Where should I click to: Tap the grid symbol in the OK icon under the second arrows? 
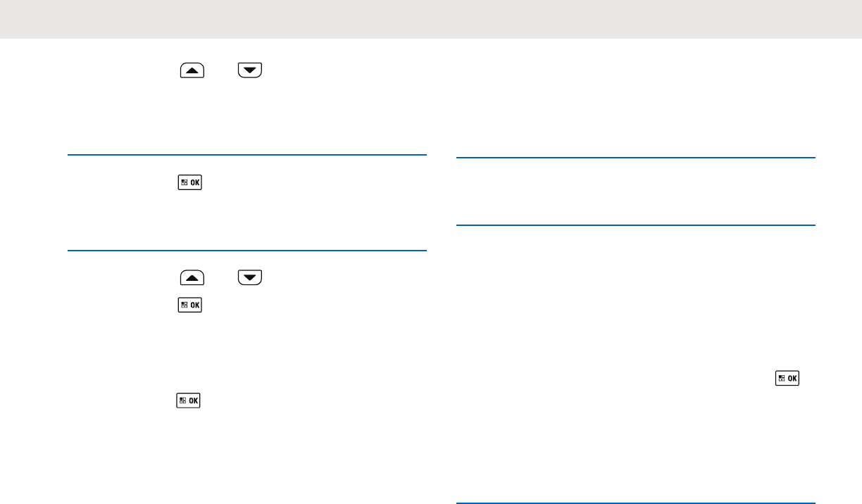pos(184,305)
